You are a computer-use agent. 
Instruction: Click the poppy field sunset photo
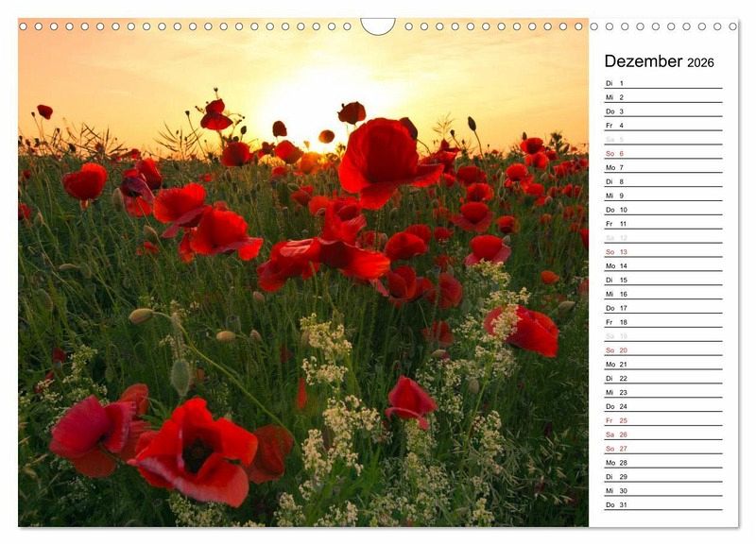[x=303, y=272]
